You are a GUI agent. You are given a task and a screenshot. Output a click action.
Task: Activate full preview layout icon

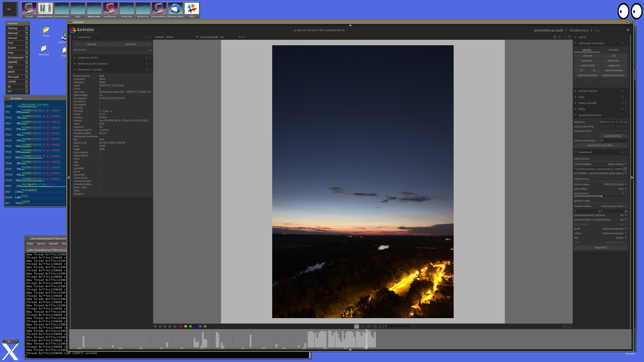click(x=381, y=326)
